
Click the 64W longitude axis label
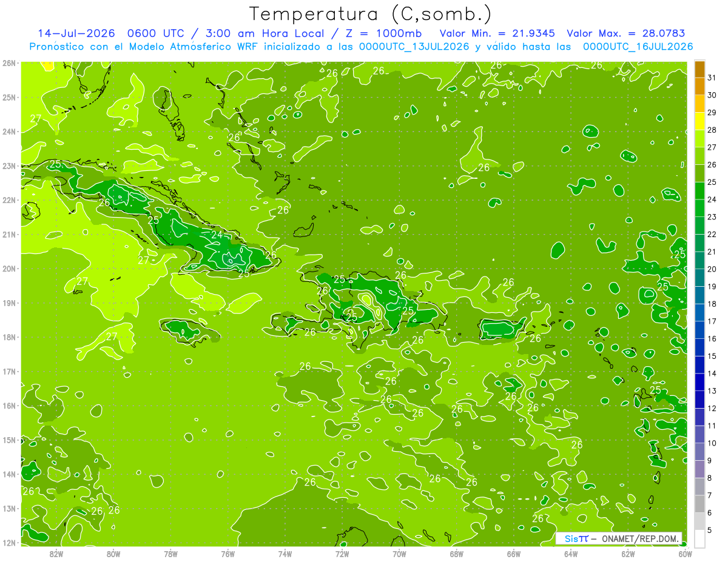pos(571,554)
